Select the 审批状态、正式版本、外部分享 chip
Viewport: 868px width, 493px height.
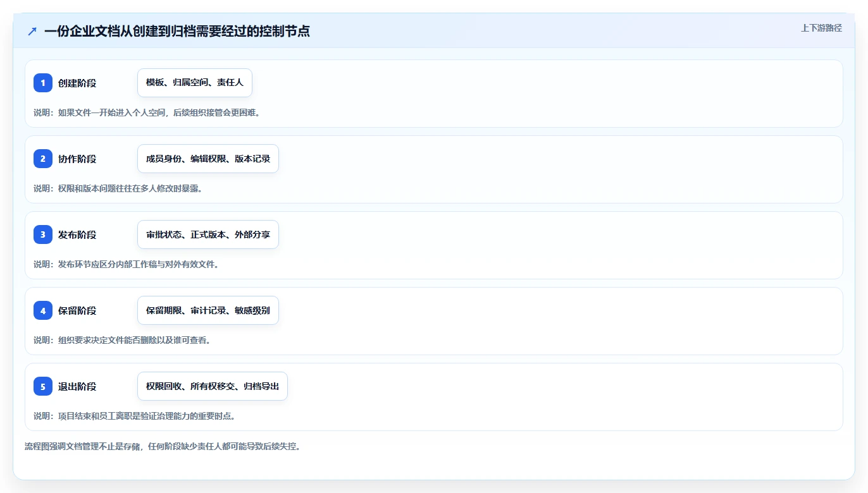208,234
